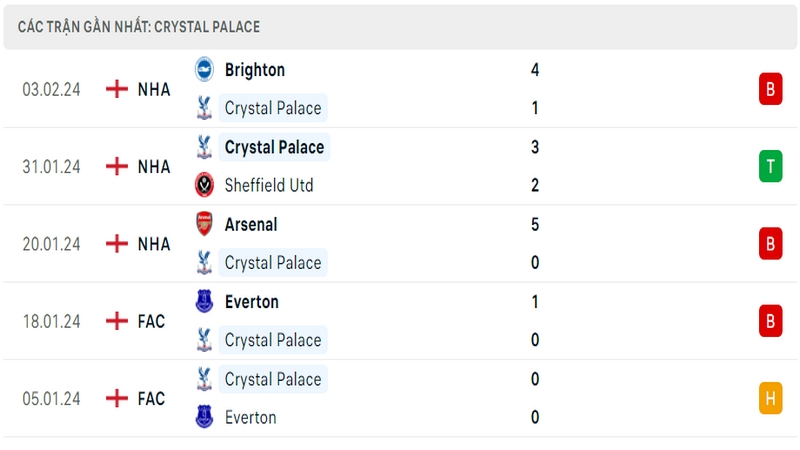
Task: Click the Sheffield Utd crest icon
Action: click(205, 185)
